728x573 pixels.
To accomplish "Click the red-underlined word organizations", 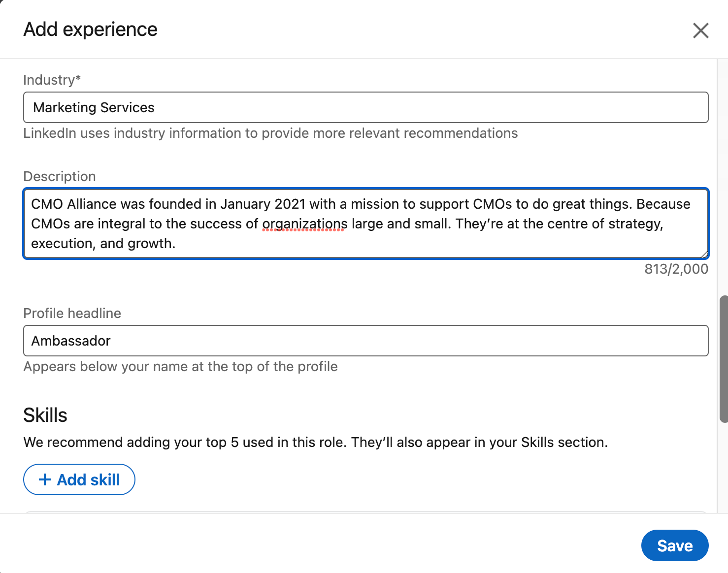I will 305,224.
